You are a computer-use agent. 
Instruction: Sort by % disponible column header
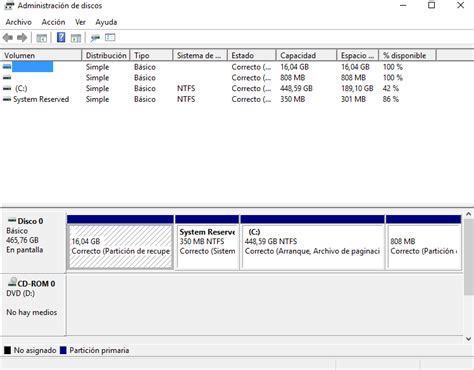tap(408, 55)
